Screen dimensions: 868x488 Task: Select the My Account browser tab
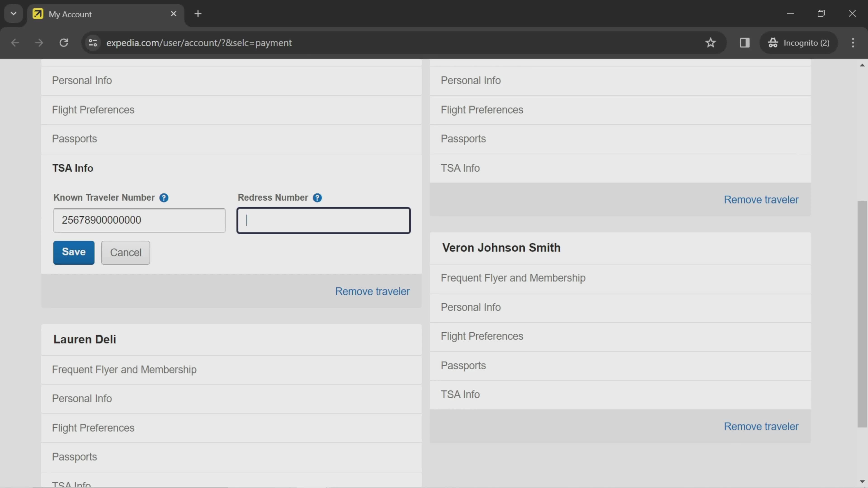click(105, 14)
